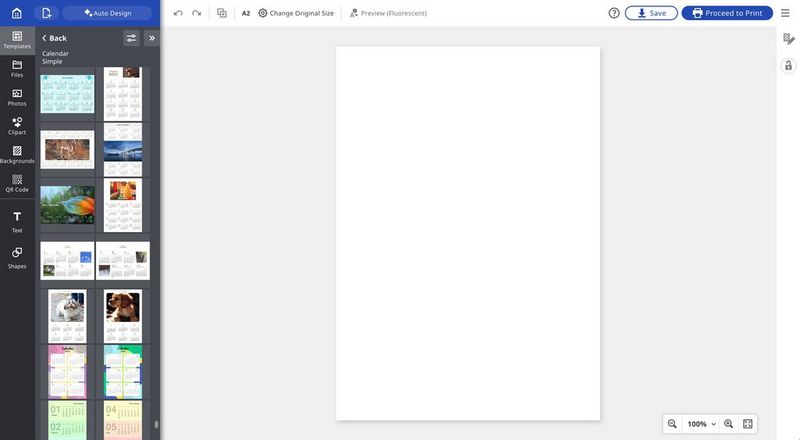
Task: Zoom out with the magnifier minus icon
Action: point(672,424)
